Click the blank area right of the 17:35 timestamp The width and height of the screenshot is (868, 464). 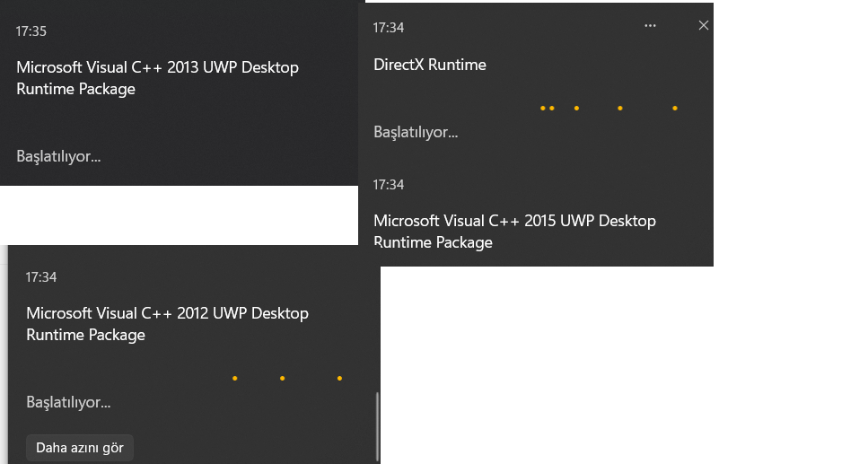tap(197, 31)
